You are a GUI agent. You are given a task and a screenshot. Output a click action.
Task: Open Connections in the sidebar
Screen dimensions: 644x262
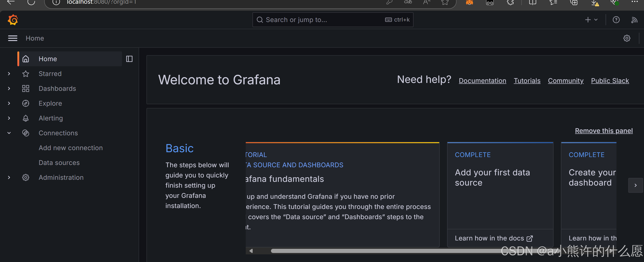(58, 133)
